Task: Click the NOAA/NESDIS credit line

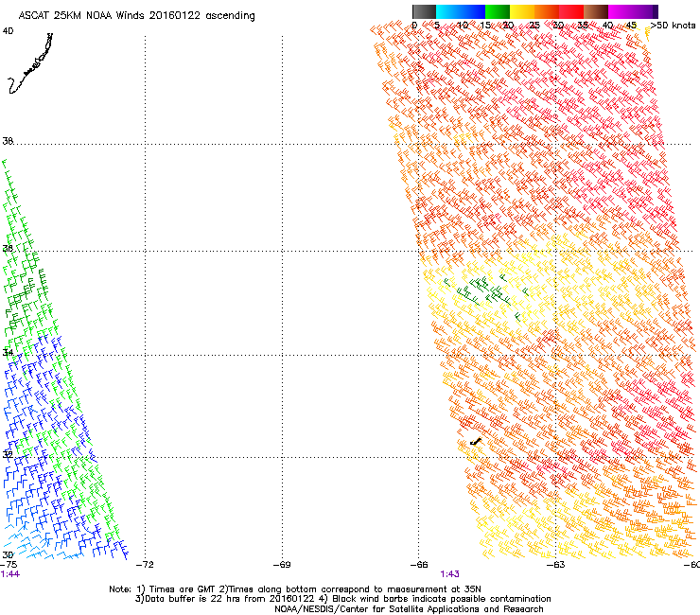Action: pyautogui.click(x=409, y=609)
